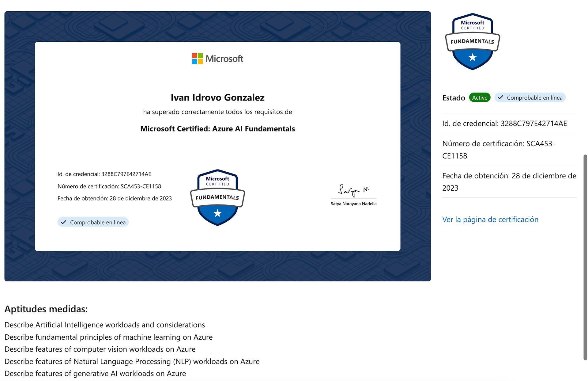Screen dimensions: 588x381
Task: Click 'Describe features of Natural Language Processing (NLP)' line
Action: tap(132, 361)
